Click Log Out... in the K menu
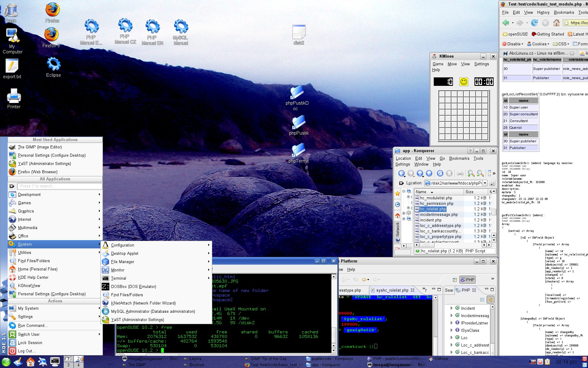Screen dimensions: 588x368 tap(55, 351)
